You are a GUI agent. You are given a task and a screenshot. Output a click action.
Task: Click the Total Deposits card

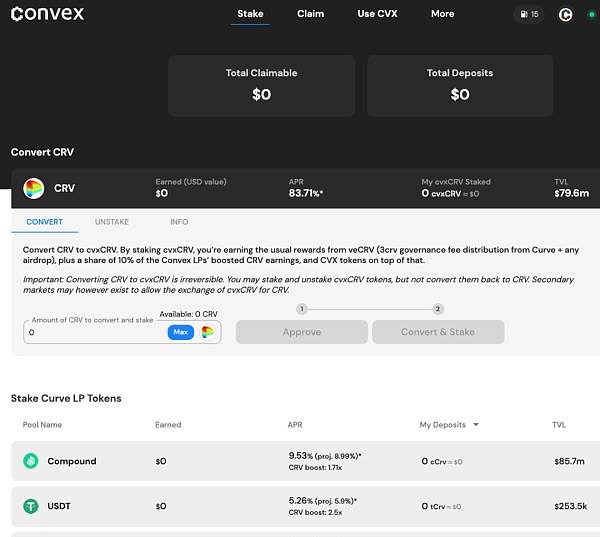[460, 85]
